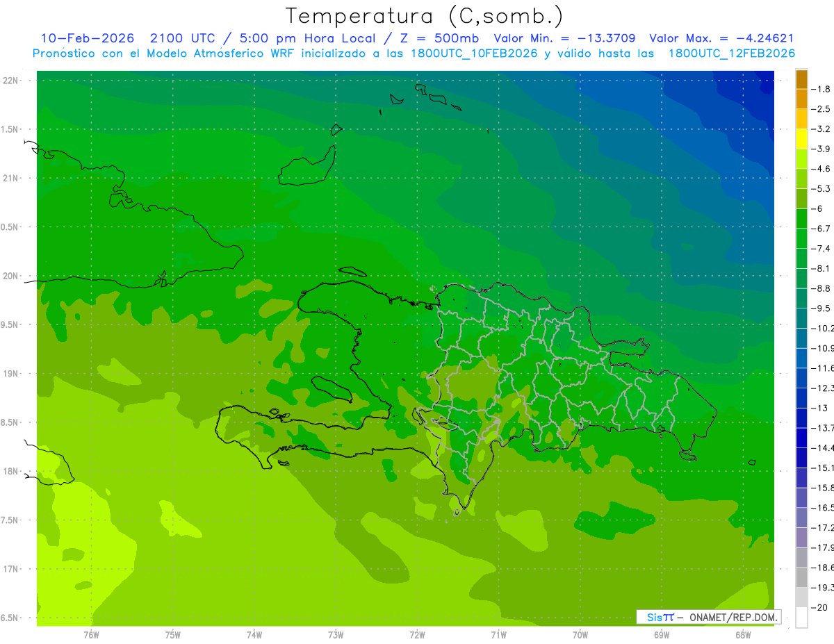
Task: Click the gold swatch between -2.5 and -3.2
Action: click(801, 119)
